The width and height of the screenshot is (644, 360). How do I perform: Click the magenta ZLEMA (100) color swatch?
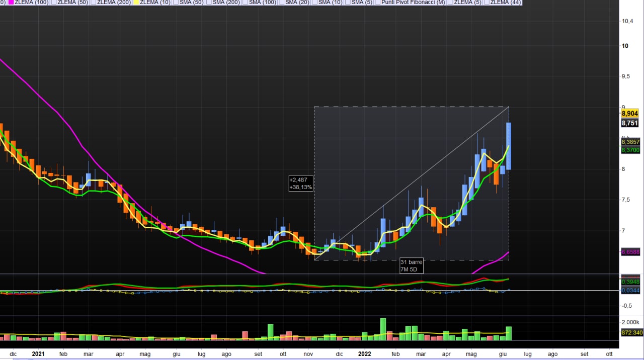(11, 3)
